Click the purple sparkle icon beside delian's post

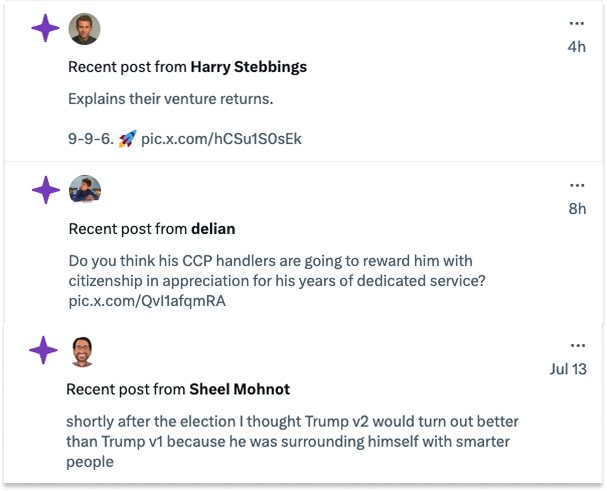point(45,189)
